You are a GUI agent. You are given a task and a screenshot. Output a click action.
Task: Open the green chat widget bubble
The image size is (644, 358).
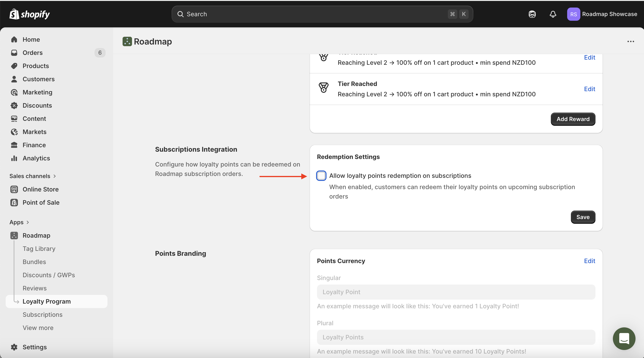[624, 338]
